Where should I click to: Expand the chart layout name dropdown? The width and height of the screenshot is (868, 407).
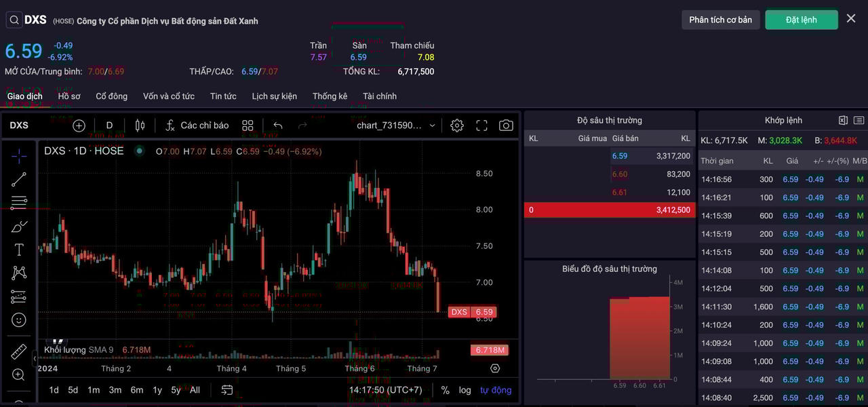pos(396,125)
